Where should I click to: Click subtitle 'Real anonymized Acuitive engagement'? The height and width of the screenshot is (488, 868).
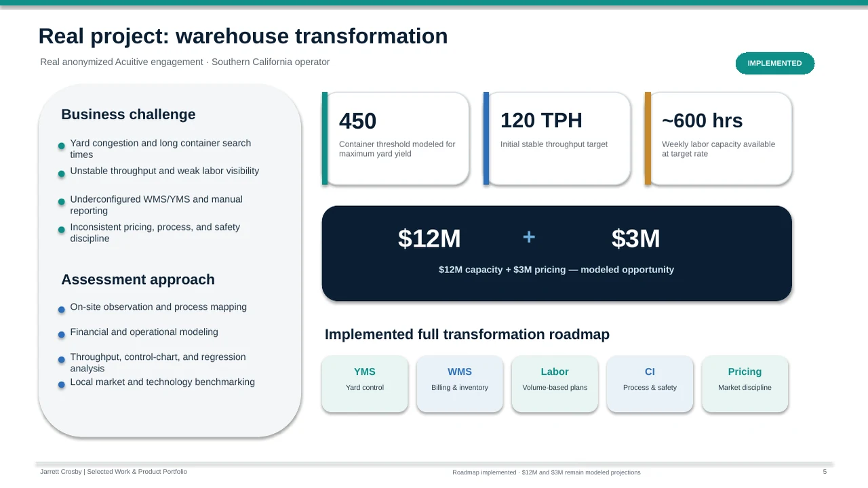[121, 62]
